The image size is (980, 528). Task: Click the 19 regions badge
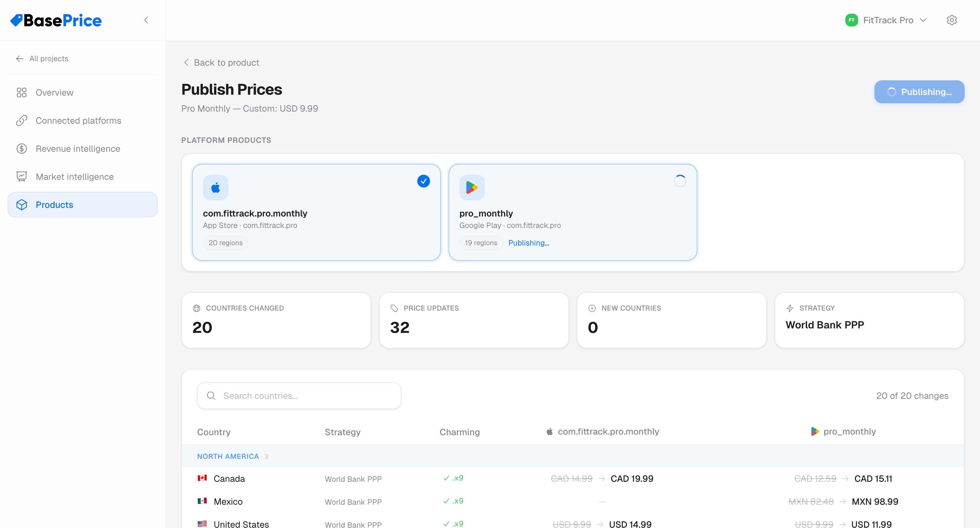[x=481, y=243]
